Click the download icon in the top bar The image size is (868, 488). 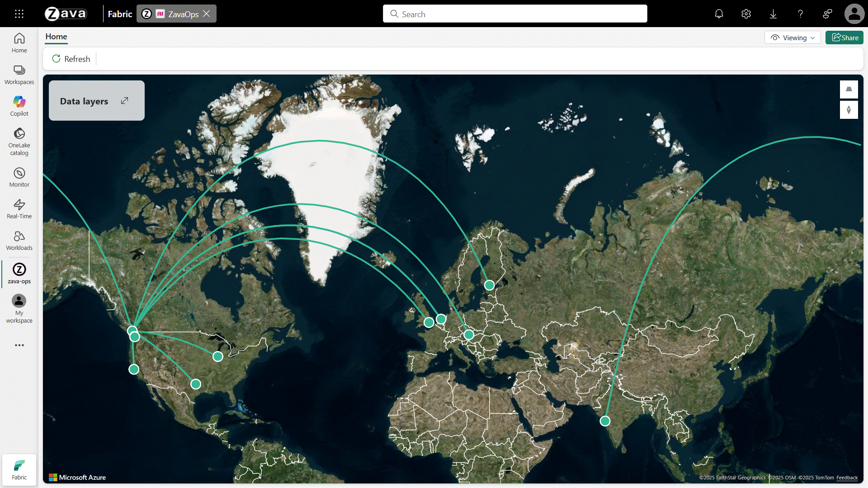(773, 14)
